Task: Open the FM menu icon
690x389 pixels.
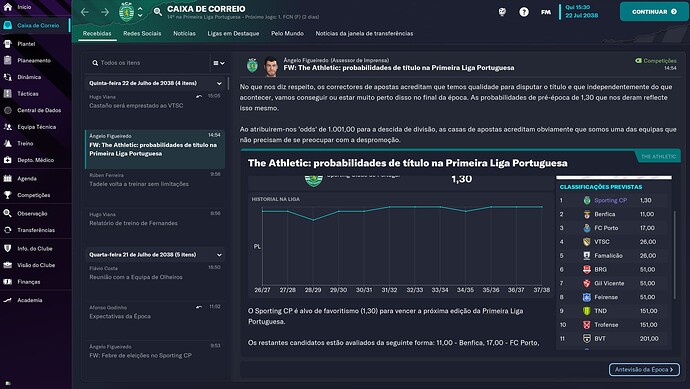Action: (x=546, y=12)
